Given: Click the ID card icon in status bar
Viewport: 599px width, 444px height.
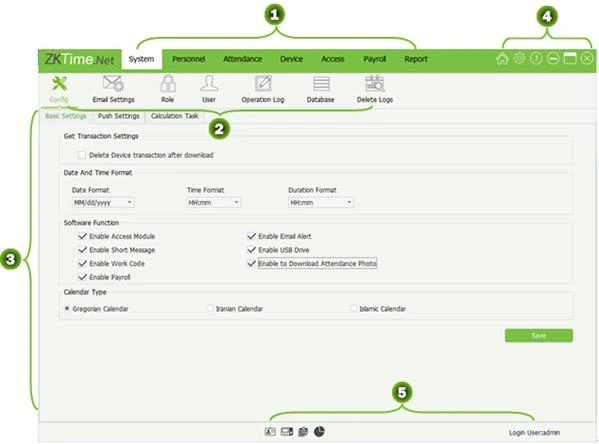Looking at the screenshot, I should 270,432.
